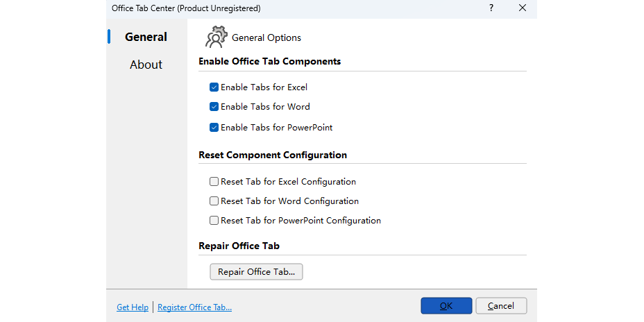
Task: Dismiss the dialog with Cancel
Action: click(501, 306)
